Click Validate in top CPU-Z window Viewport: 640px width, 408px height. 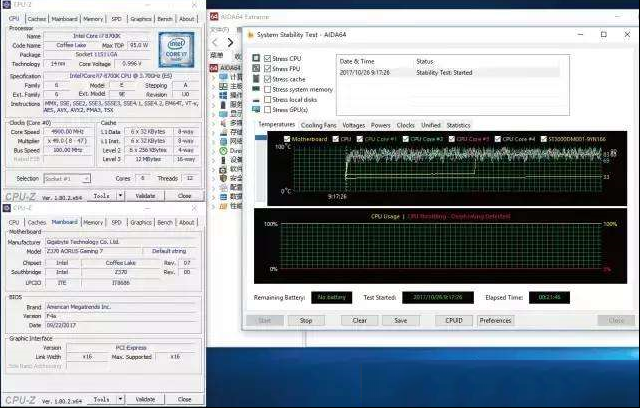coord(145,196)
